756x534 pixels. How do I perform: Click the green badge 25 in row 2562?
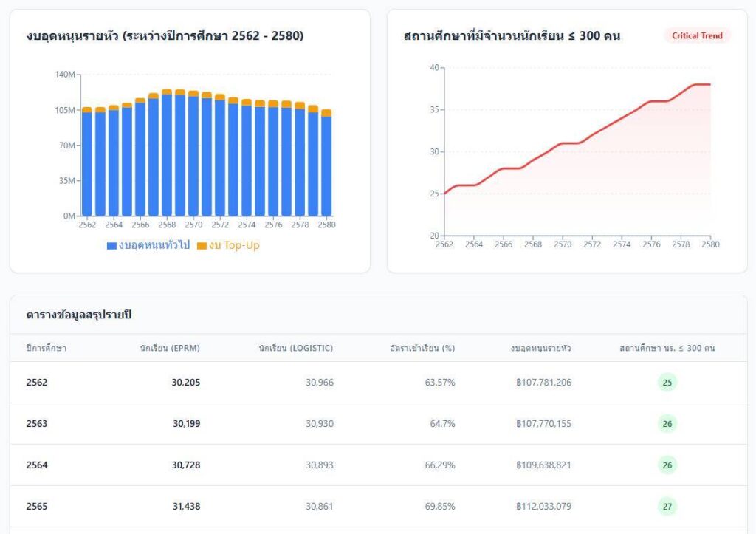[667, 383]
